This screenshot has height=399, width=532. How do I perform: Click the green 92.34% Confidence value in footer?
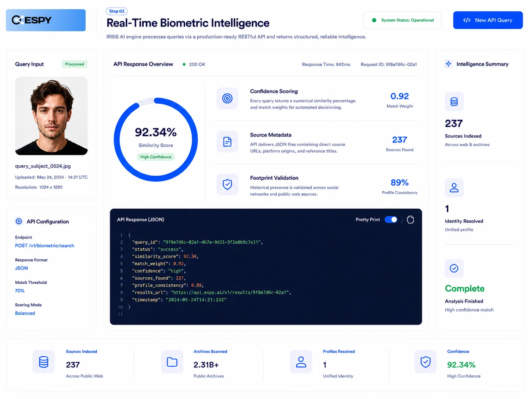(x=461, y=365)
